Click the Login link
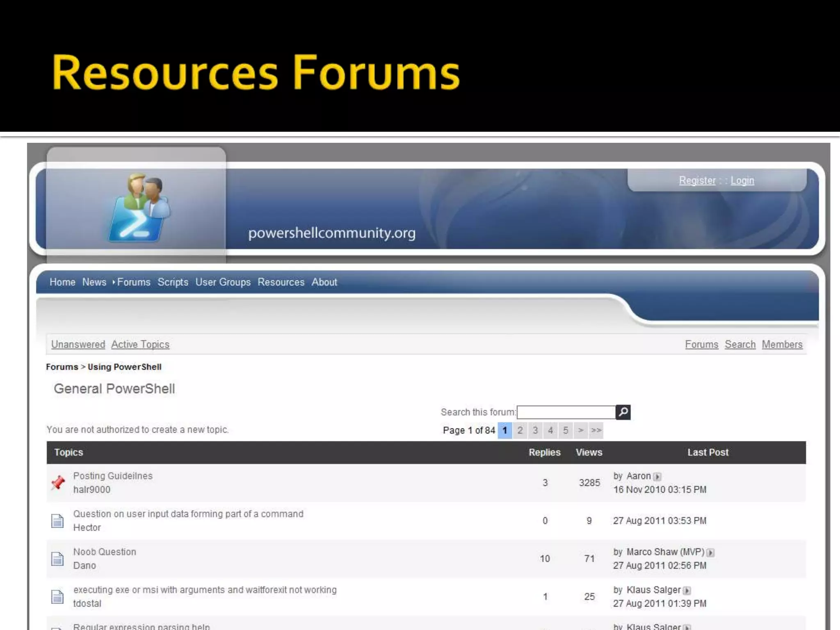The image size is (840, 630). pos(742,180)
